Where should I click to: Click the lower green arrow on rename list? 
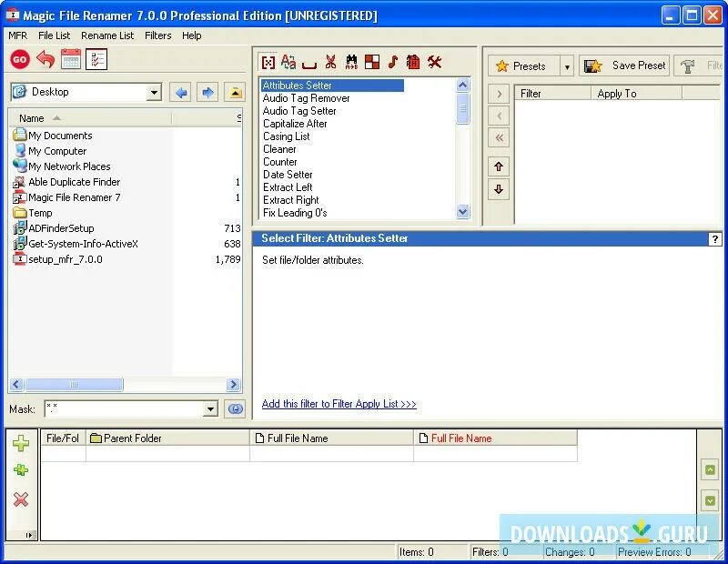(710, 501)
